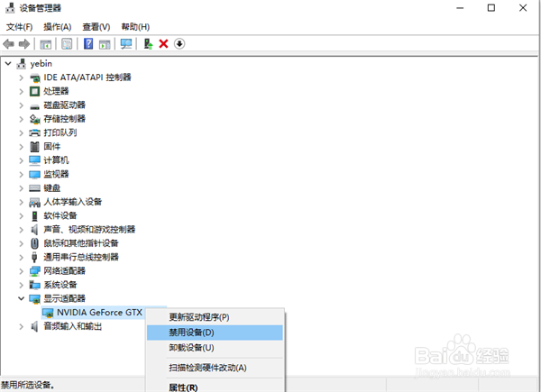Screen dimensions: 541x392
Task: Click the 通用串行总线控制器 USB icon
Action: (34, 257)
